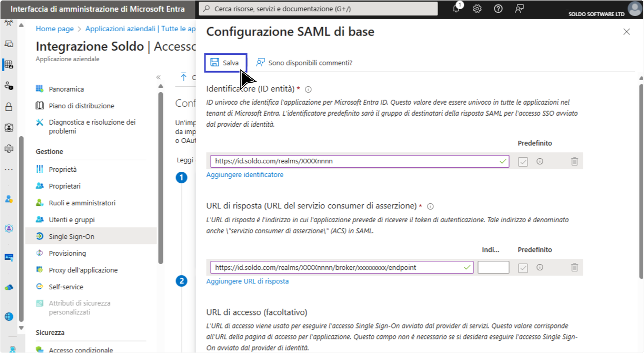Open the circular purple user icon in left rail

click(9, 229)
